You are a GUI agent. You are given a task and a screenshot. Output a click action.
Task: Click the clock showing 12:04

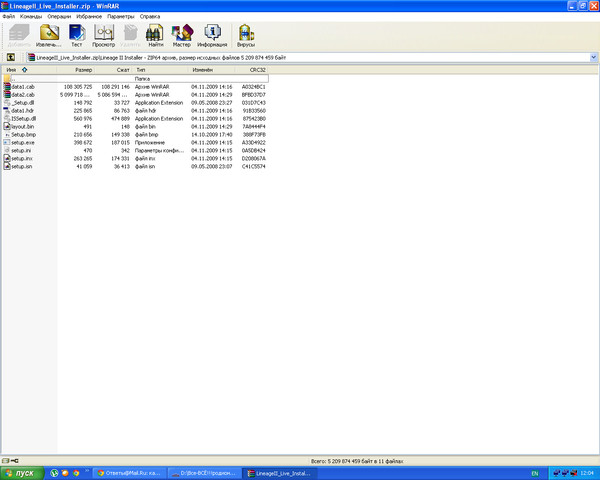(587, 473)
